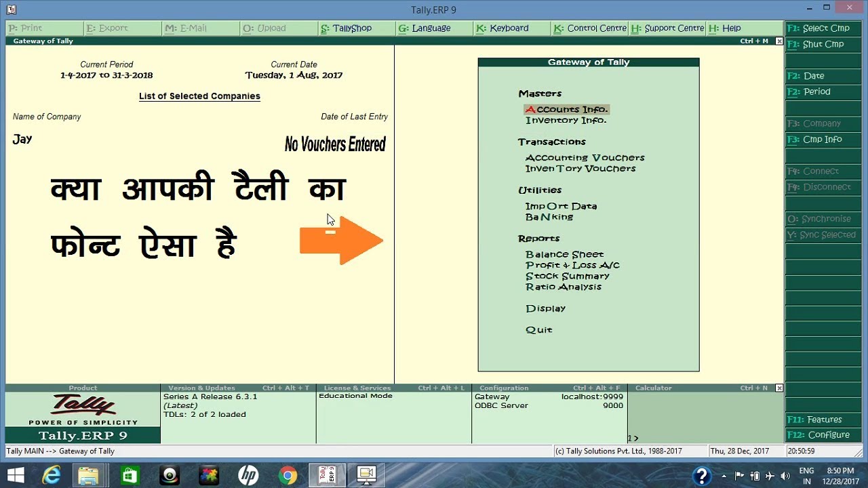Open Profit & Loss A/C report
Screen dimensions: 868x488
pos(572,265)
